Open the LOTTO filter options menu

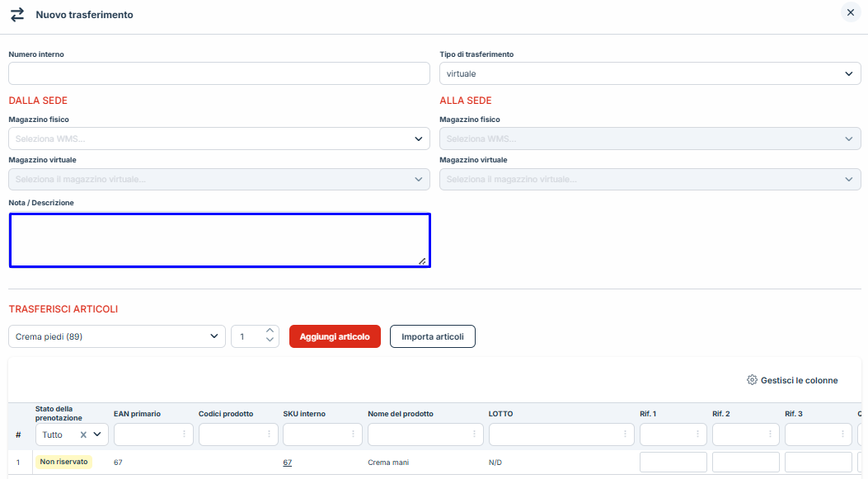tap(625, 434)
